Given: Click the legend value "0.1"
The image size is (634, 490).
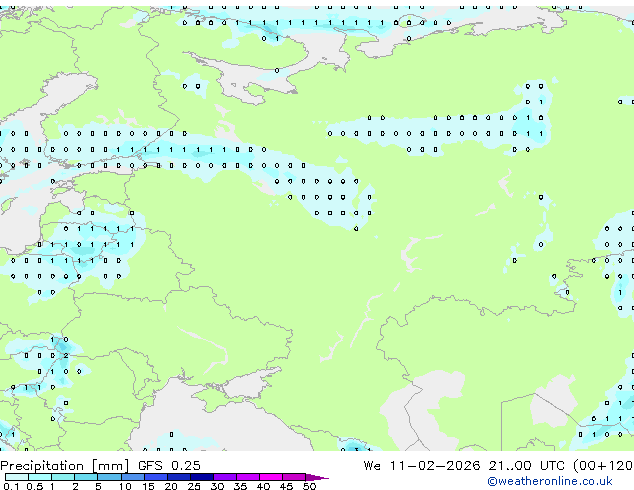Looking at the screenshot, I should pyautogui.click(x=11, y=486).
